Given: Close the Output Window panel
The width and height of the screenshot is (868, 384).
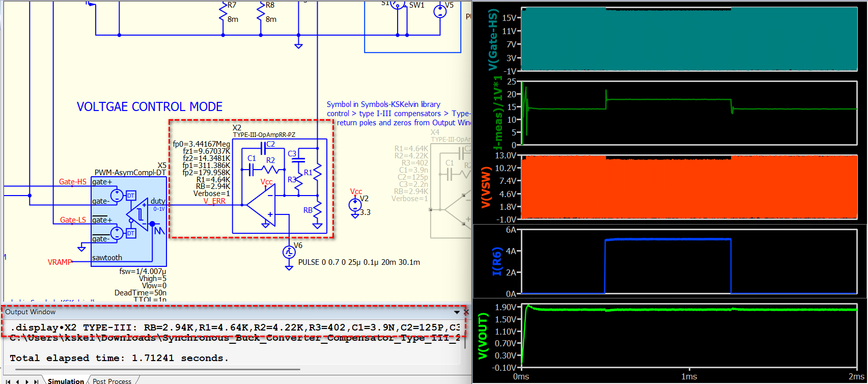Looking at the screenshot, I should pos(466,312).
